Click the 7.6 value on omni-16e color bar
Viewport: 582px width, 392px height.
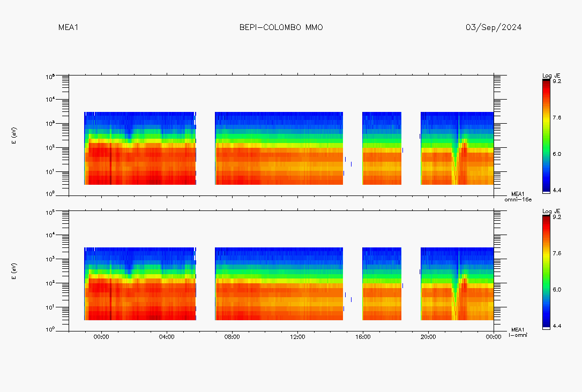[557, 118]
